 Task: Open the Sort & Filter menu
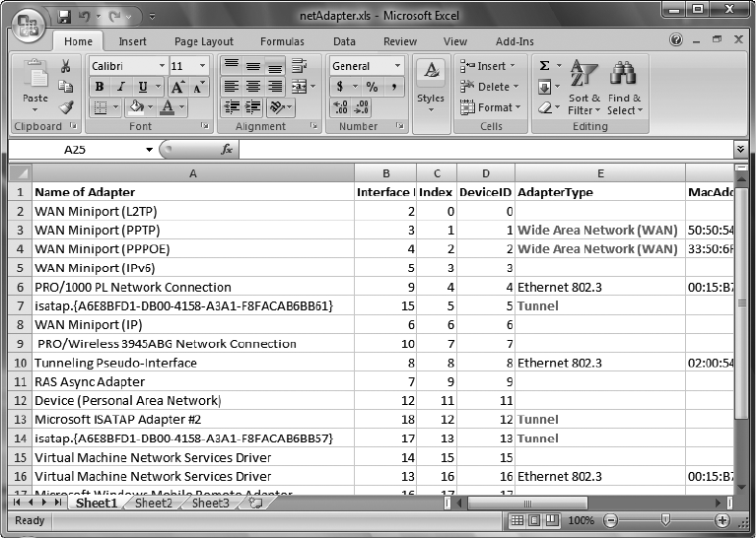click(x=584, y=87)
